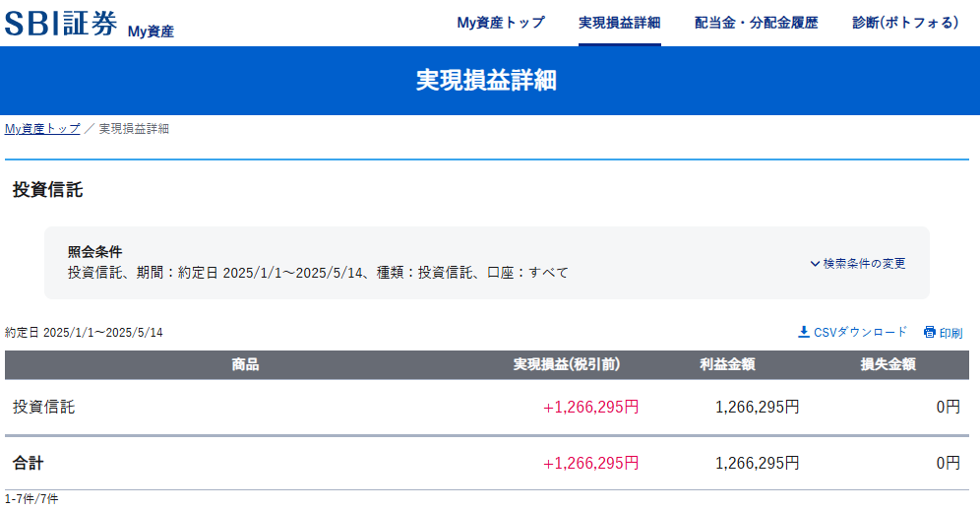This screenshot has width=980, height=510.
Task: Click the CSVダウンロード link text
Action: [860, 333]
